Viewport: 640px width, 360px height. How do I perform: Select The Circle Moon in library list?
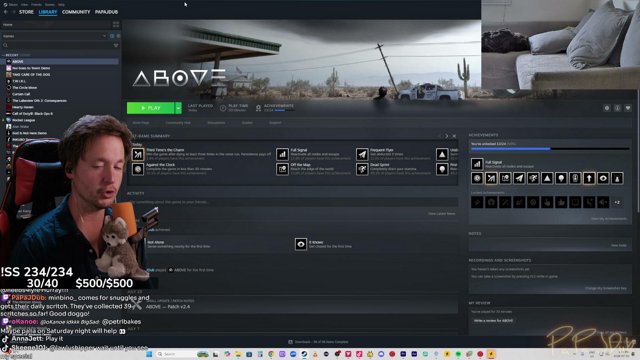24,87
